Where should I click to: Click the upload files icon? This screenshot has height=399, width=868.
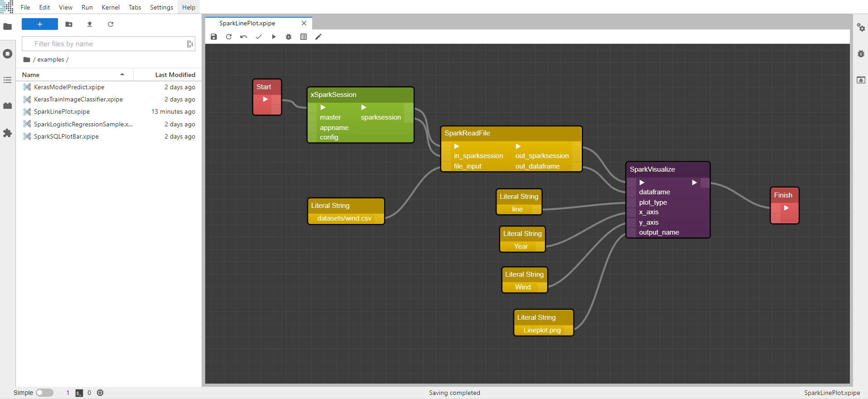point(90,24)
